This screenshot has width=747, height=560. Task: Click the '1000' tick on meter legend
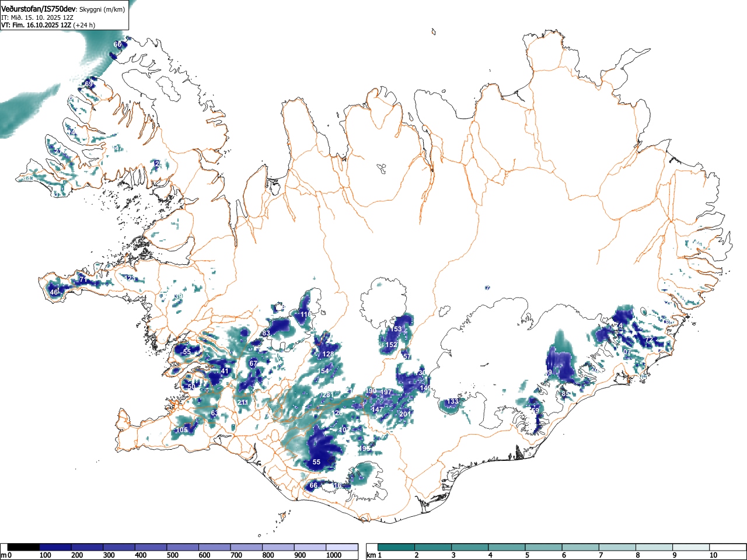tap(334, 555)
